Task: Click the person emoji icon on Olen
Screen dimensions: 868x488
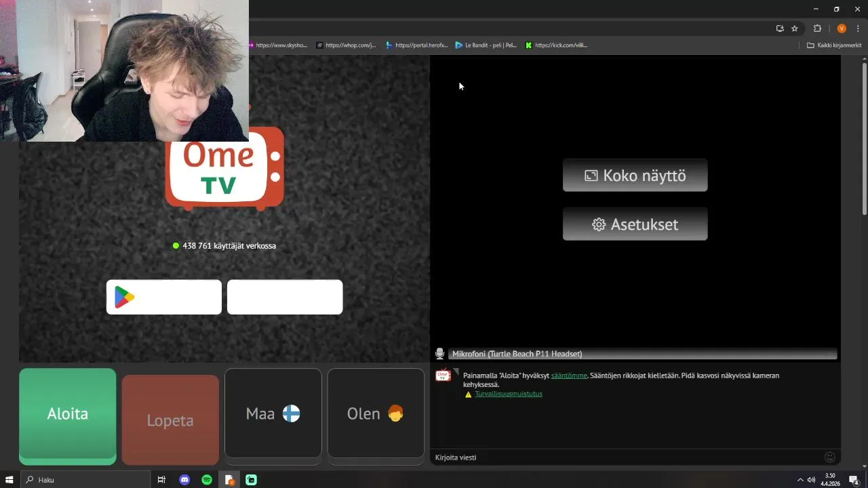Action: point(395,413)
